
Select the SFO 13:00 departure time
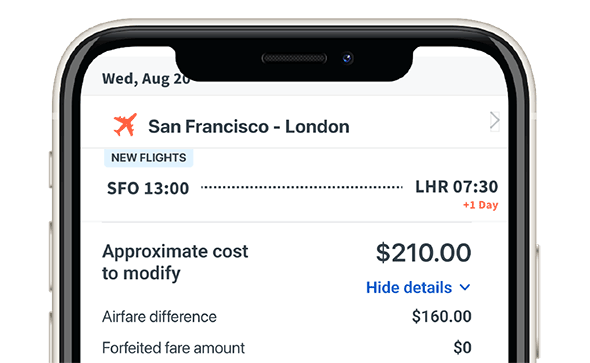(x=148, y=188)
